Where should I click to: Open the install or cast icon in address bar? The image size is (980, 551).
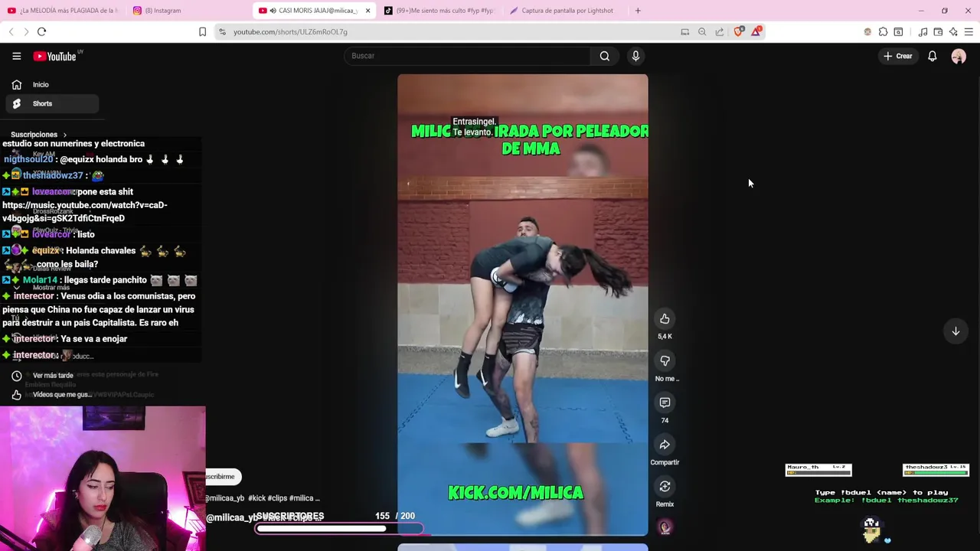coord(684,31)
